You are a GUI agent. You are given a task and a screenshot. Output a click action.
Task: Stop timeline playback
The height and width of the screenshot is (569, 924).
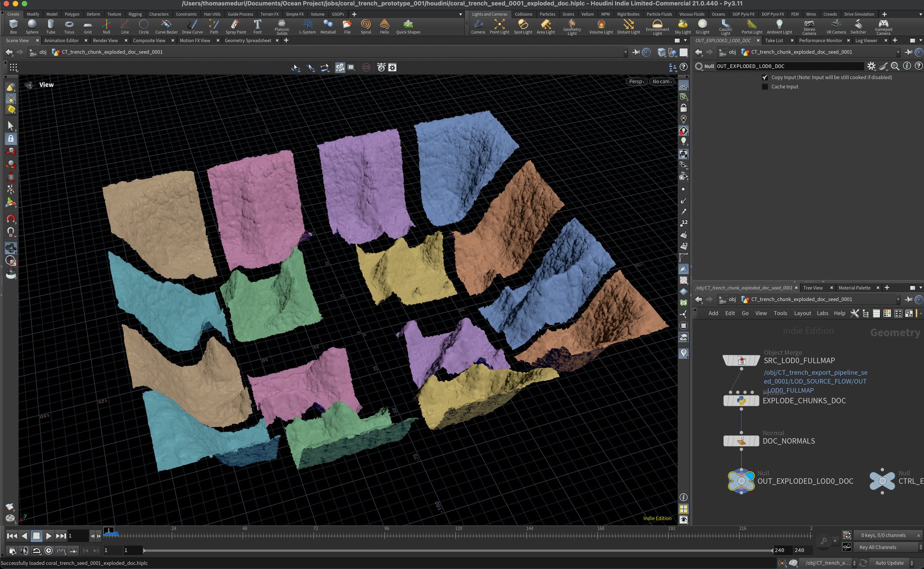37,536
